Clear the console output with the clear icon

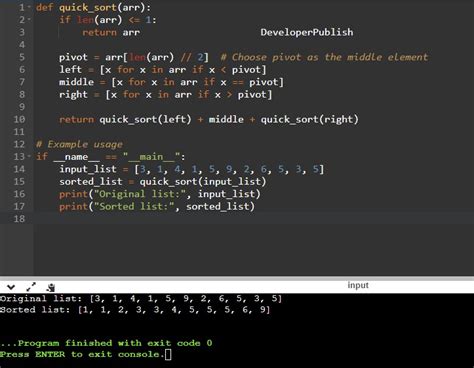pyautogui.click(x=51, y=287)
